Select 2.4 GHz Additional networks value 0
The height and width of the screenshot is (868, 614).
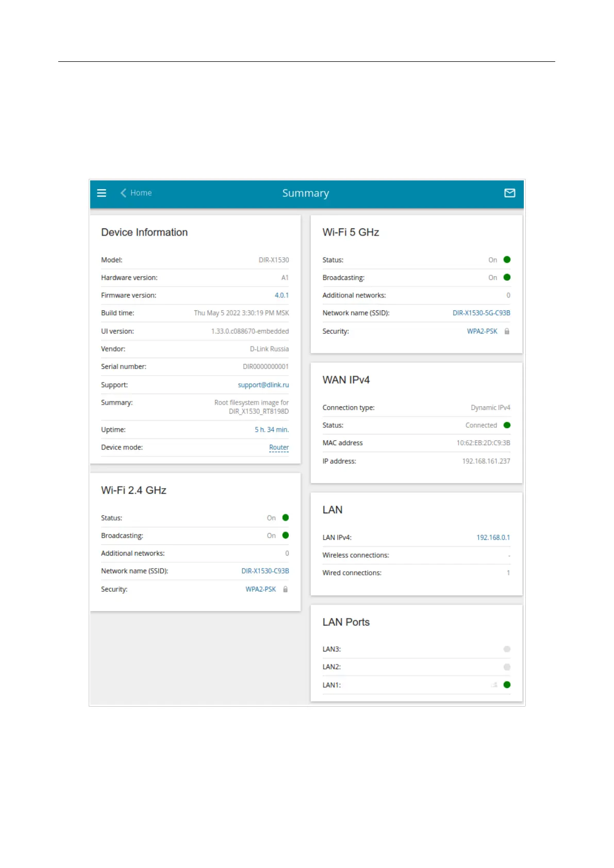287,553
